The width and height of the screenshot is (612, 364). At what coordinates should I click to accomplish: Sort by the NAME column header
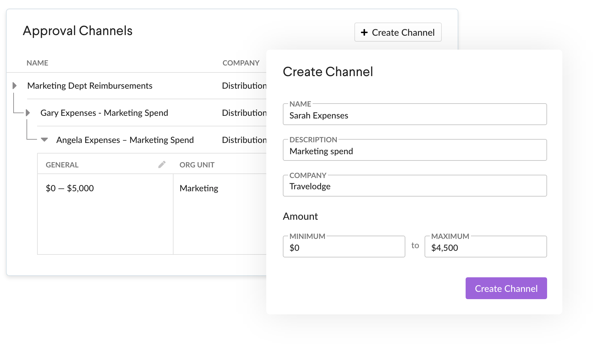coord(37,63)
